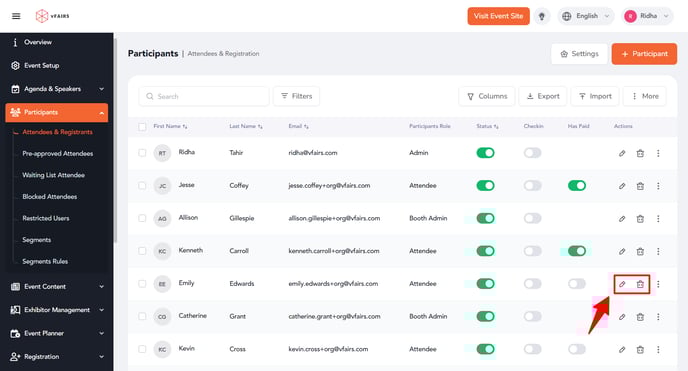
Task: Tick the checkbox beside Kenneth Carroll
Action: pyautogui.click(x=142, y=251)
